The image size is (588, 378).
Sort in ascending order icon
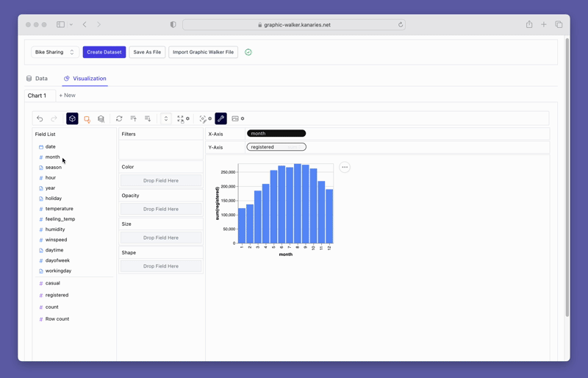coord(134,118)
